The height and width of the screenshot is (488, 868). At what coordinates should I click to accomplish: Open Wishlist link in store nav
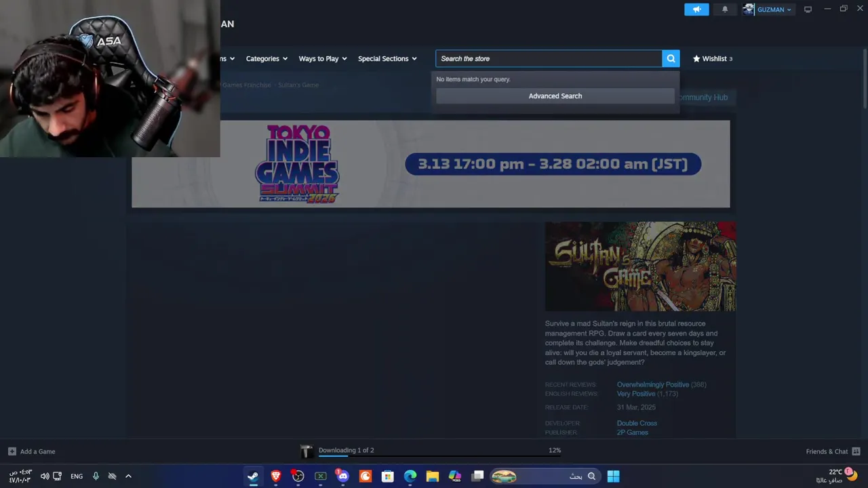point(714,58)
